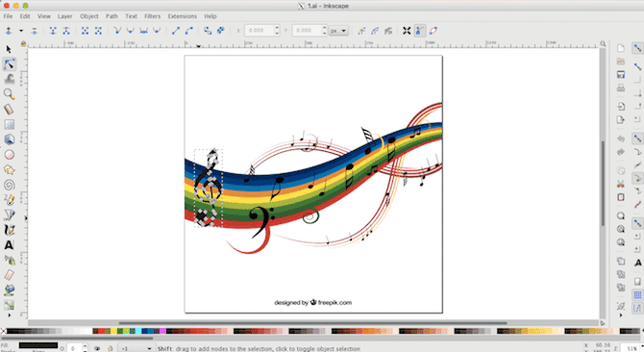Make selected segments curves
This screenshot has height=352, width=644.
pos(189,31)
